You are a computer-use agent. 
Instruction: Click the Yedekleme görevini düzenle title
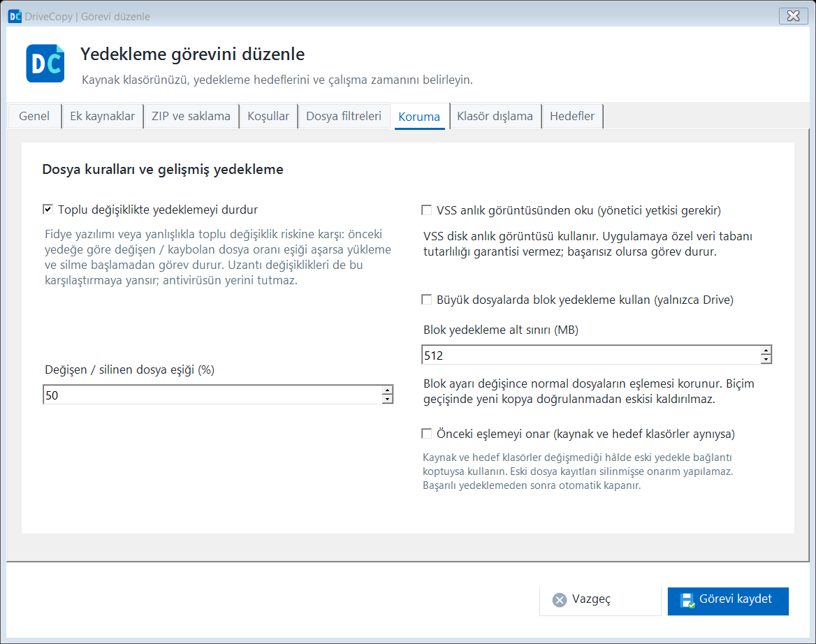click(x=193, y=54)
